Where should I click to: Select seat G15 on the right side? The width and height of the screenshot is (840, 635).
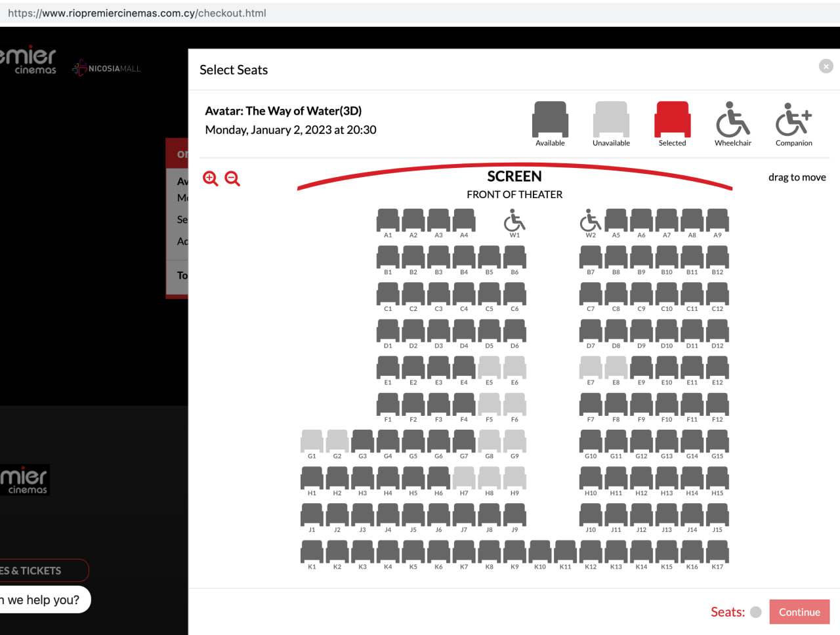(x=717, y=441)
